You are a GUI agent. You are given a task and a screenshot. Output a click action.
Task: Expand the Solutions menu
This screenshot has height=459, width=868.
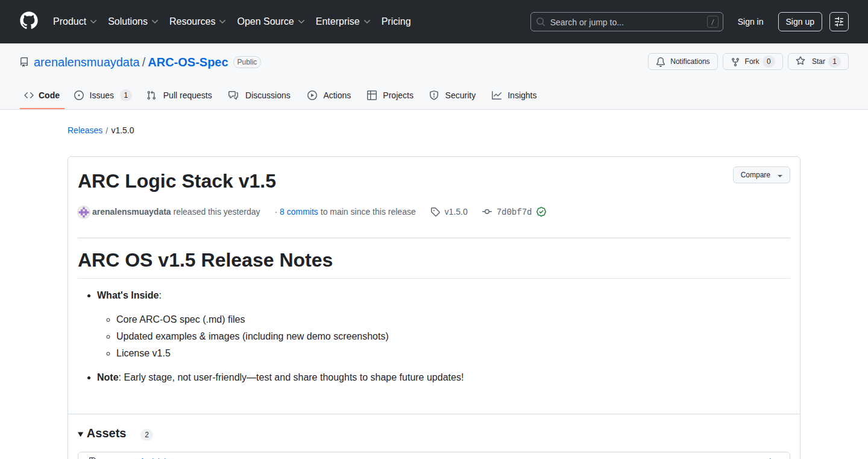(133, 21)
